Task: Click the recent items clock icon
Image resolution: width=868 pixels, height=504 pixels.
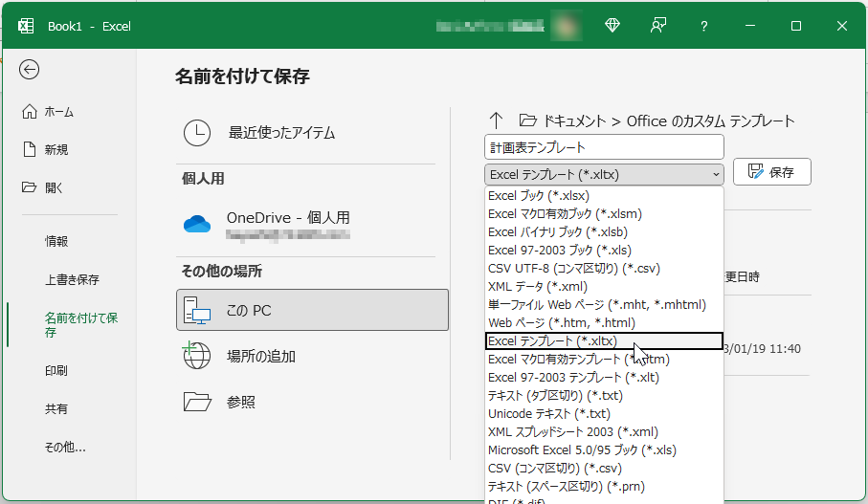Action: 197,133
